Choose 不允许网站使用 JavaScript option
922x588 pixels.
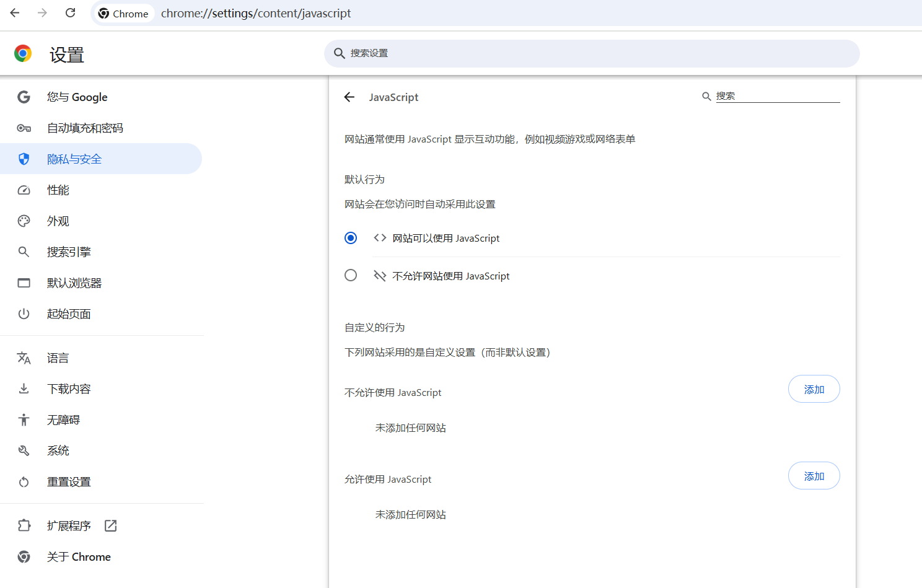point(351,275)
